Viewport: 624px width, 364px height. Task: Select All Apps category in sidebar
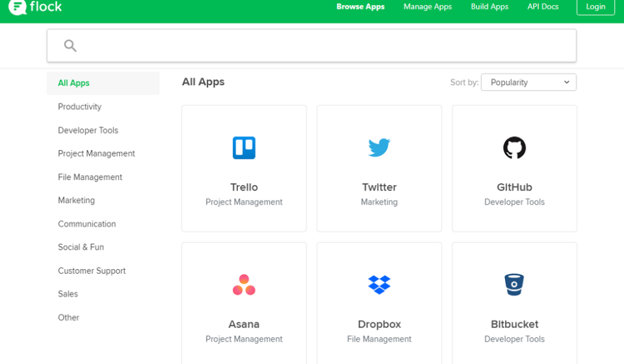pos(103,83)
